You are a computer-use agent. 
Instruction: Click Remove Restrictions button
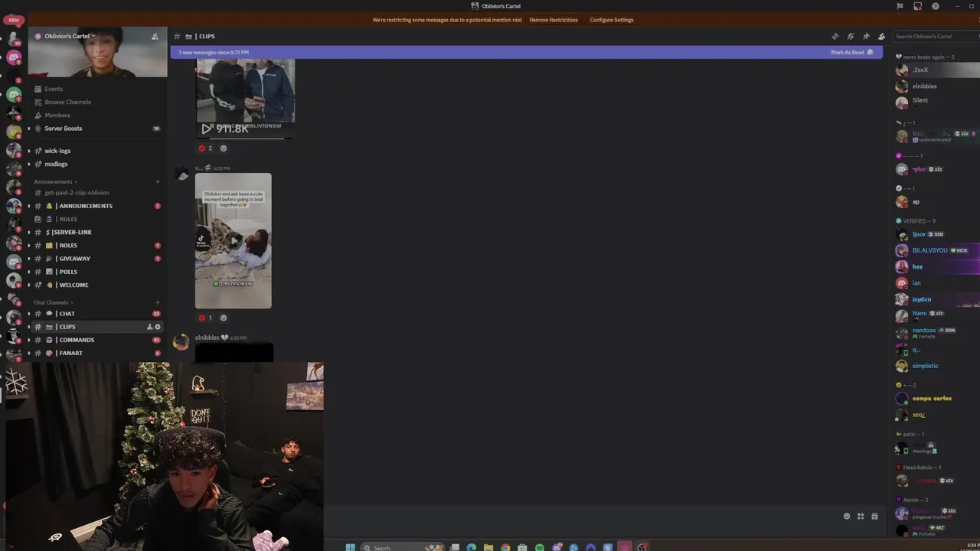coord(554,20)
